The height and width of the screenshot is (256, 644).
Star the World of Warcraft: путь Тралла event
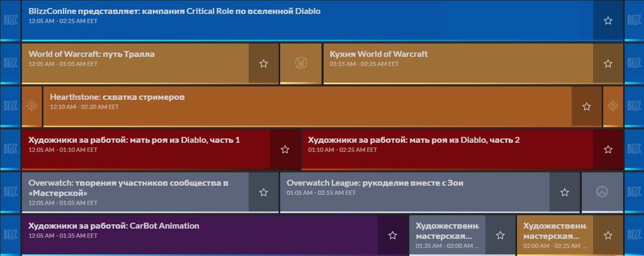click(263, 63)
